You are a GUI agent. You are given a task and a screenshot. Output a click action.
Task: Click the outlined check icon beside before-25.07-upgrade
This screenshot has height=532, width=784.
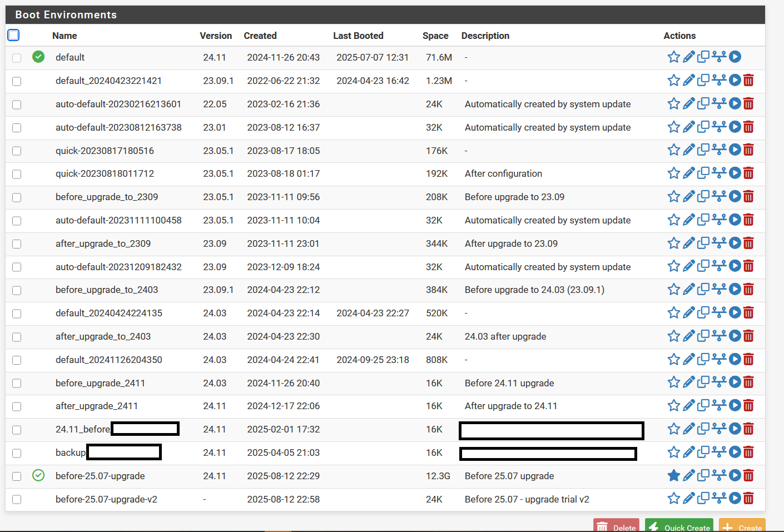pos(38,475)
